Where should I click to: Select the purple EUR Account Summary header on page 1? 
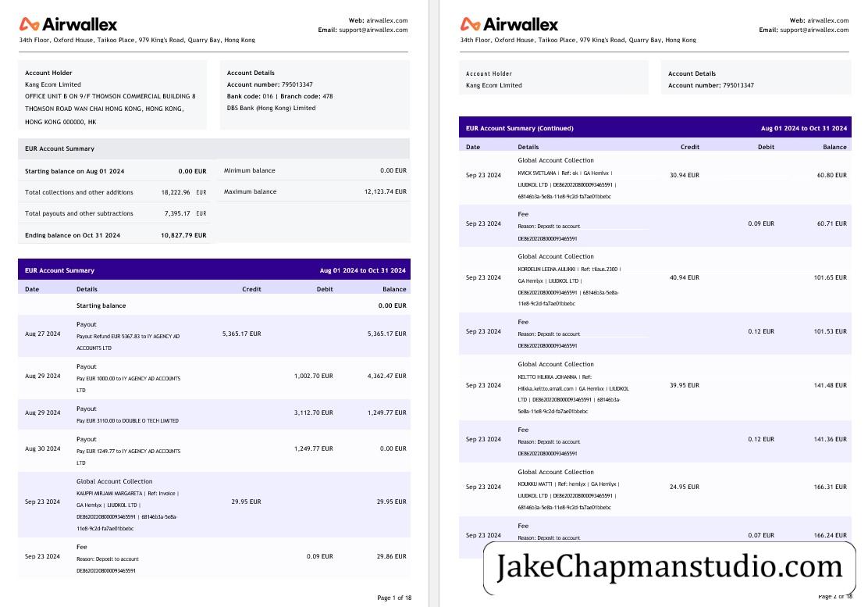click(x=214, y=270)
